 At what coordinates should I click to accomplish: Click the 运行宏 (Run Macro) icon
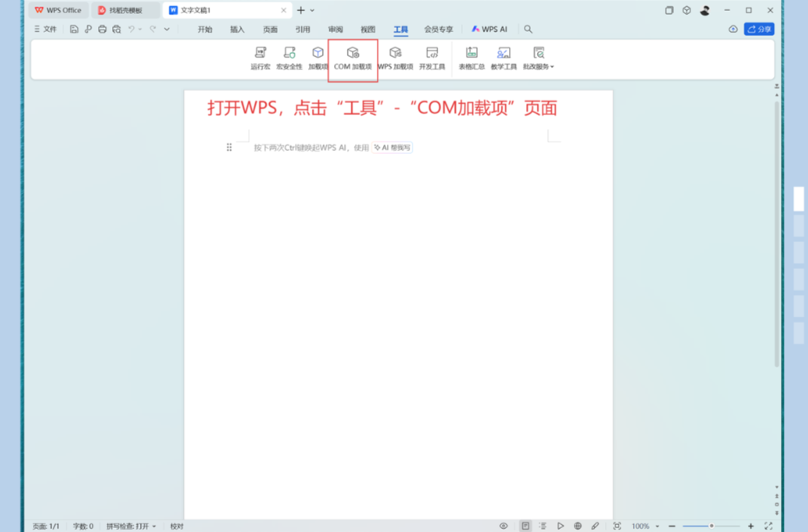click(x=260, y=53)
